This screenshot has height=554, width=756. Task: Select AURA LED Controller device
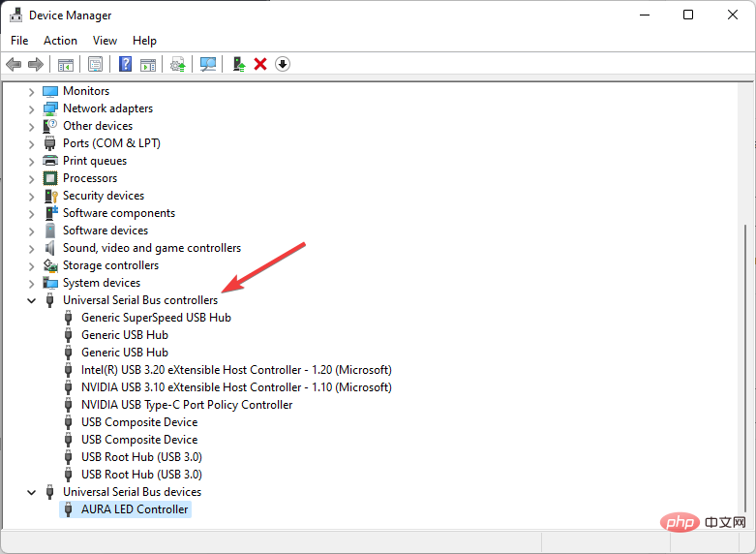pos(135,509)
